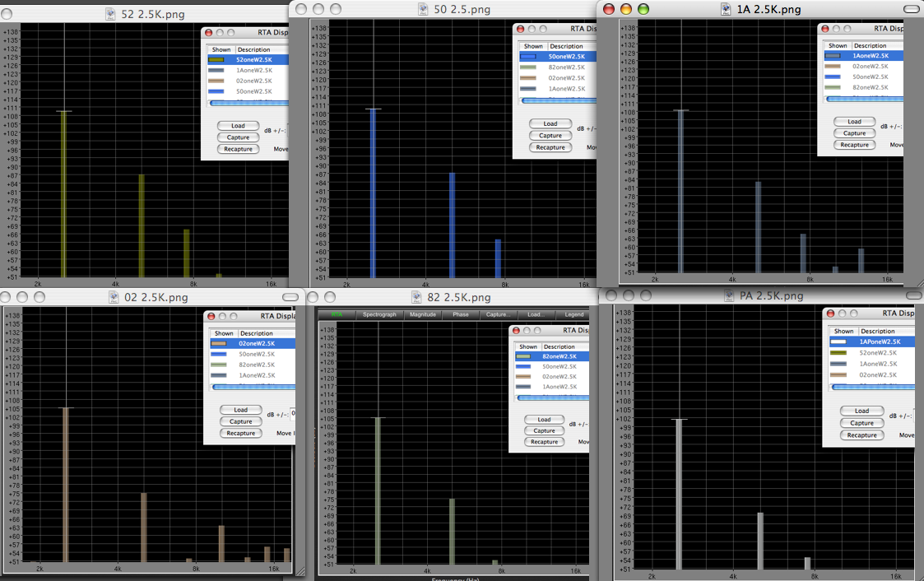
Task: Click the file icon in 82 2.5K.png title
Action: [x=416, y=297]
